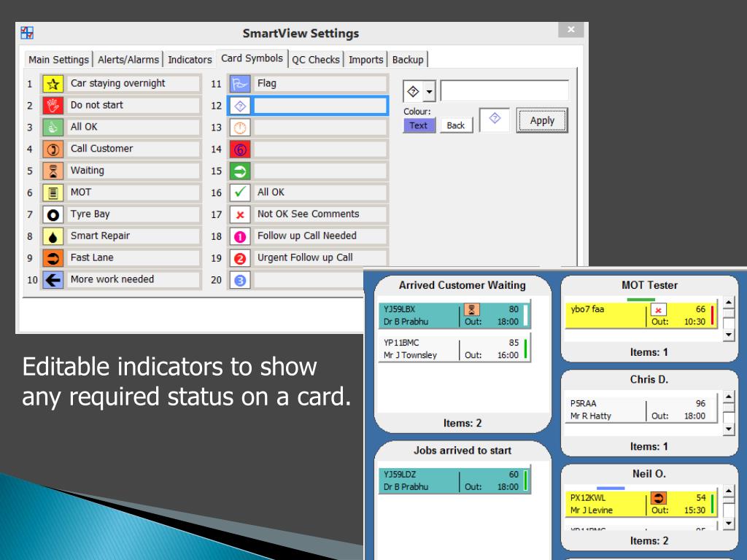Click scroll down arrow in Chris D. panel
The image size is (747, 560).
tap(729, 429)
